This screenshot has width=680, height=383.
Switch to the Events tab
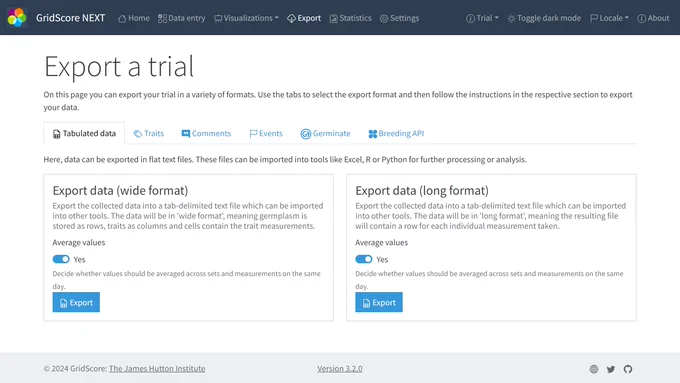click(266, 133)
